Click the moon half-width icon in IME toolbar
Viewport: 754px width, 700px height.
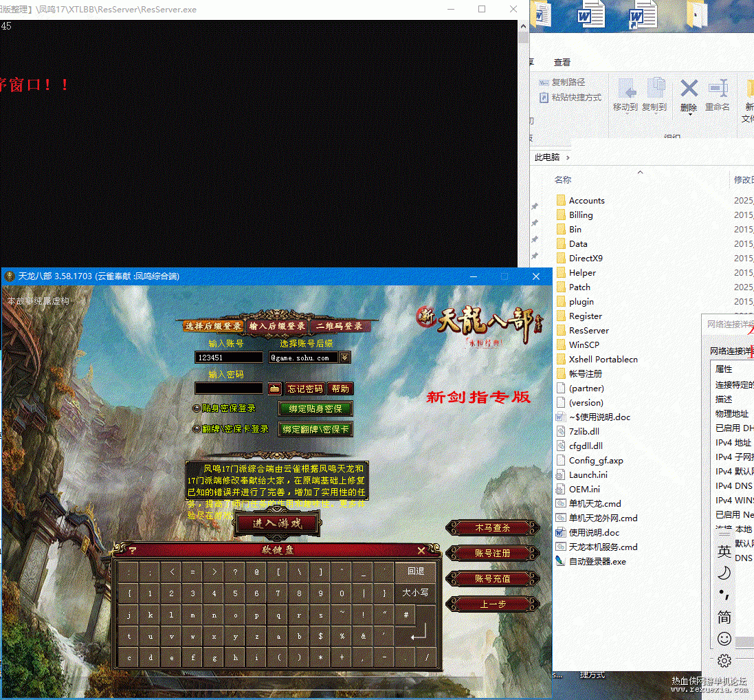point(724,573)
